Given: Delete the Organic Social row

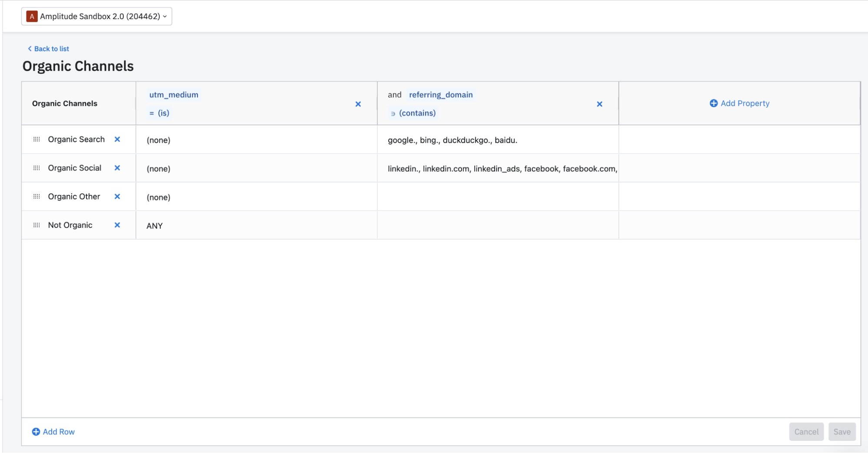Looking at the screenshot, I should pos(117,168).
